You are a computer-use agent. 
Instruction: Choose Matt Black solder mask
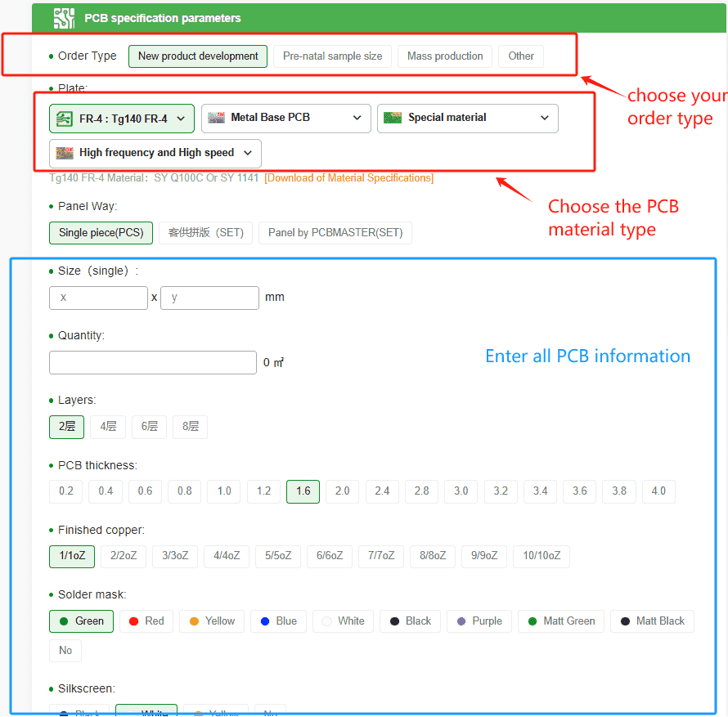pos(652,621)
